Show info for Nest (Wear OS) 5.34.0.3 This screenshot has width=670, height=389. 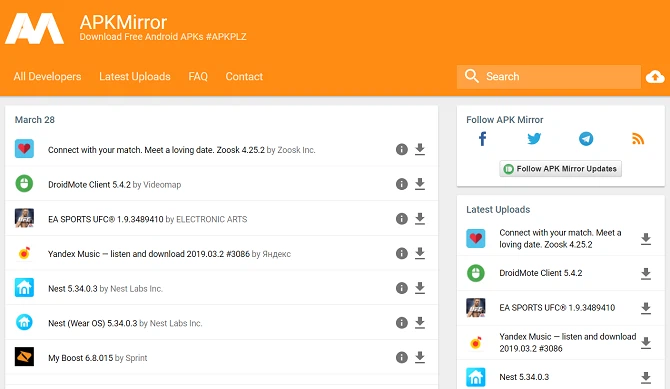click(x=401, y=323)
